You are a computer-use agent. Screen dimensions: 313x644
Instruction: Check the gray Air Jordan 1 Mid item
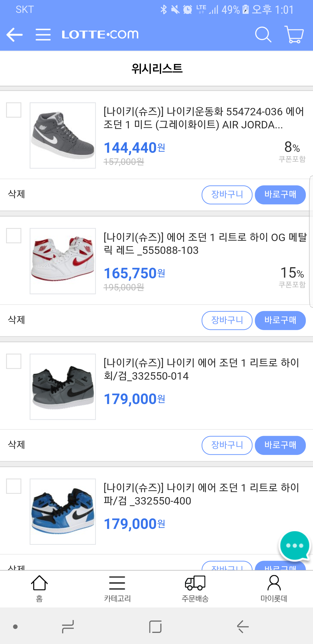pyautogui.click(x=14, y=110)
